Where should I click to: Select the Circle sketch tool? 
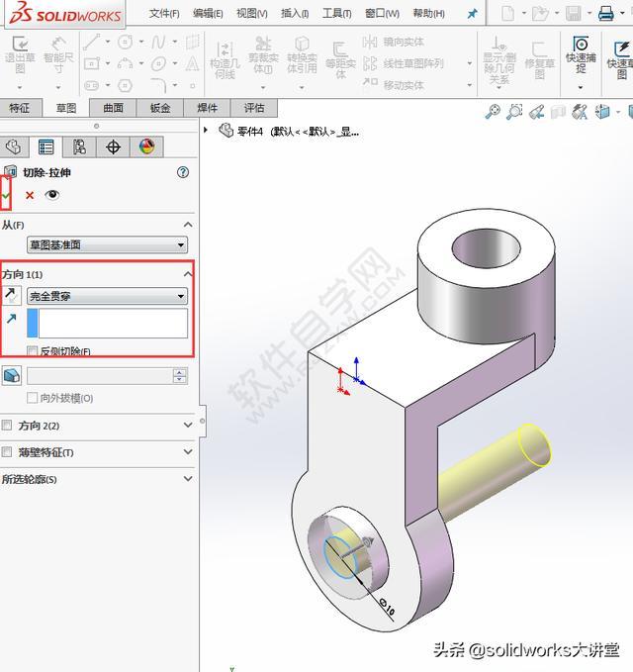pyautogui.click(x=125, y=42)
